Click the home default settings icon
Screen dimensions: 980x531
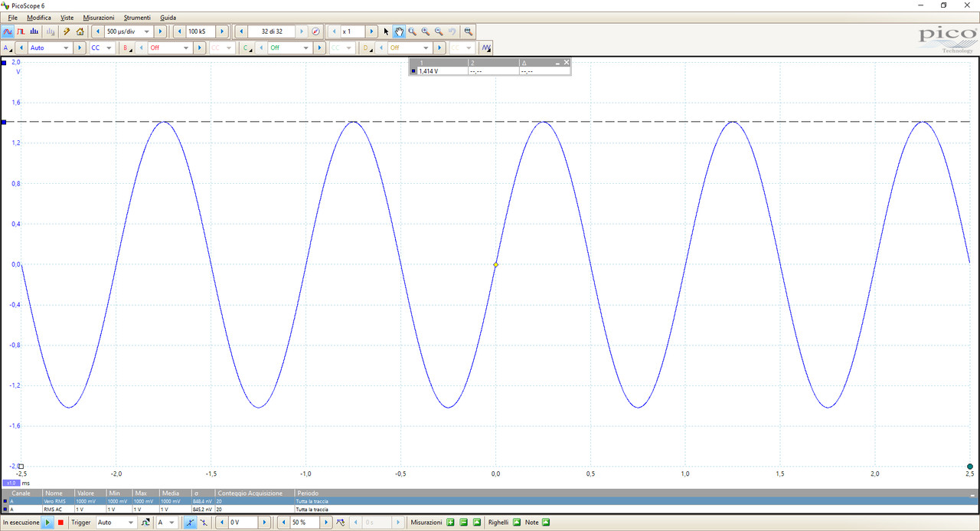[80, 31]
